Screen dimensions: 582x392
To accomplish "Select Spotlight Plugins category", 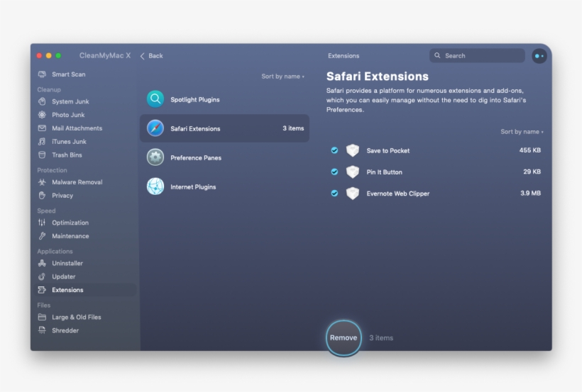I will (x=224, y=99).
